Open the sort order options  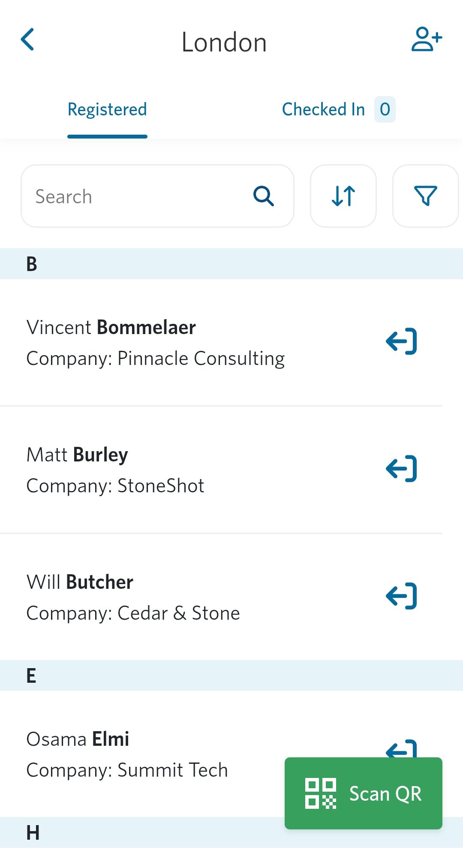(343, 196)
